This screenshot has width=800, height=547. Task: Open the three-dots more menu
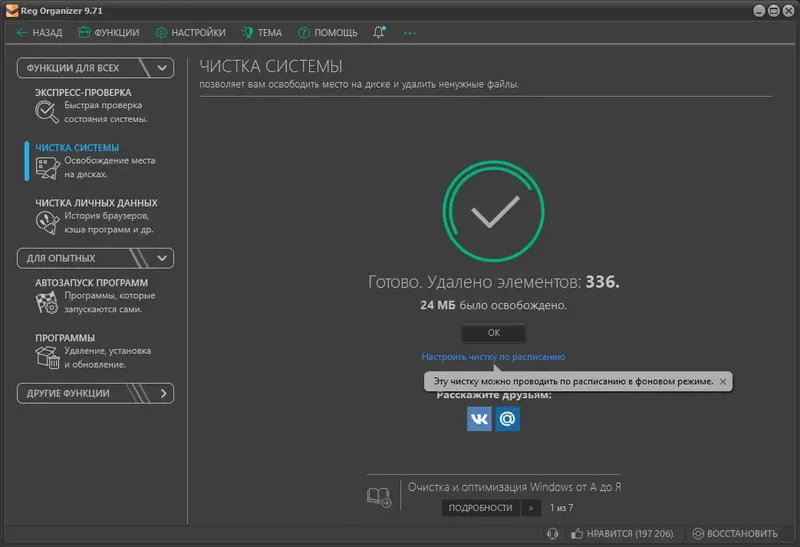click(x=409, y=33)
